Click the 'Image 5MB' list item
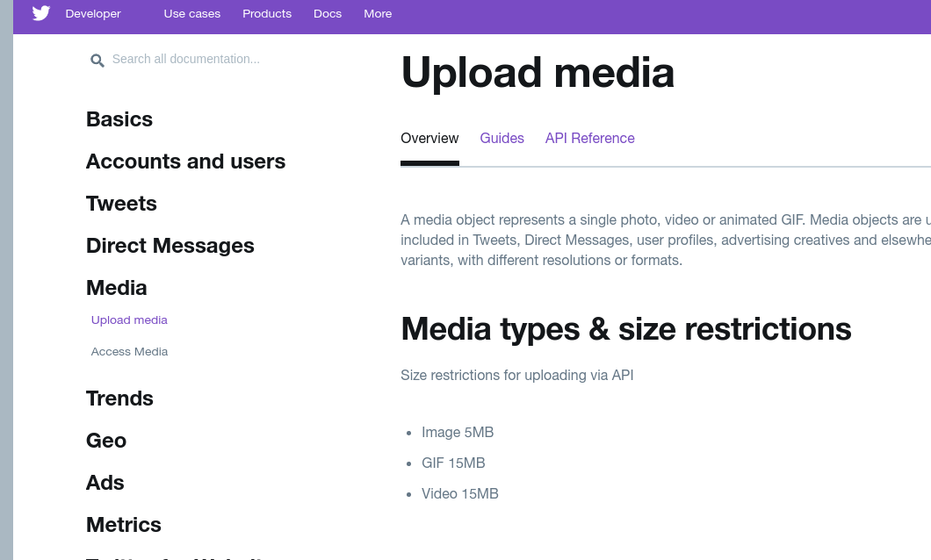Viewport: 931px width, 560px height. pyautogui.click(x=458, y=433)
